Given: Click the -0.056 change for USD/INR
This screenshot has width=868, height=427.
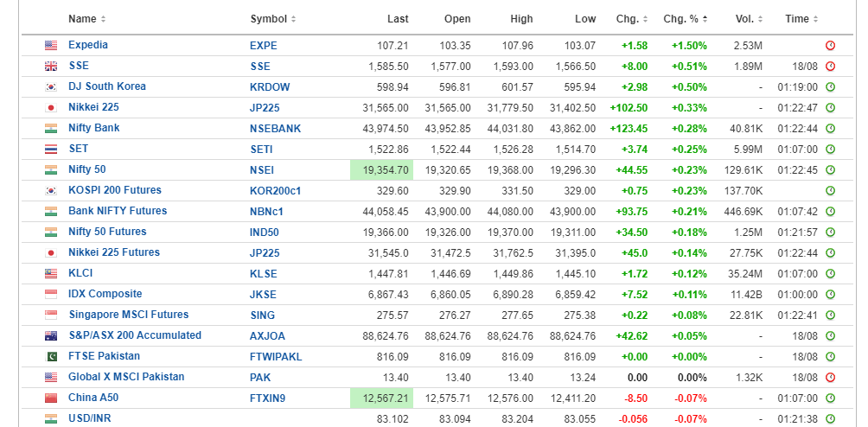Looking at the screenshot, I should [632, 419].
